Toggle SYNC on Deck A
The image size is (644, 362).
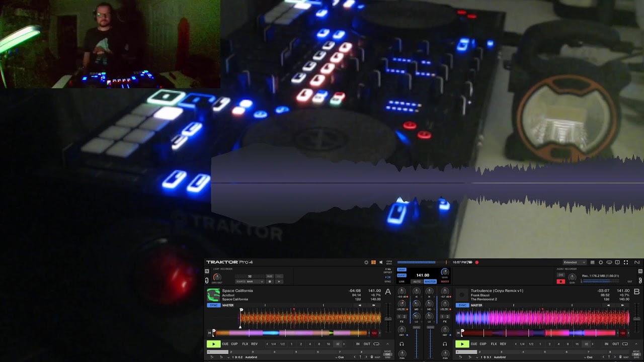214,305
